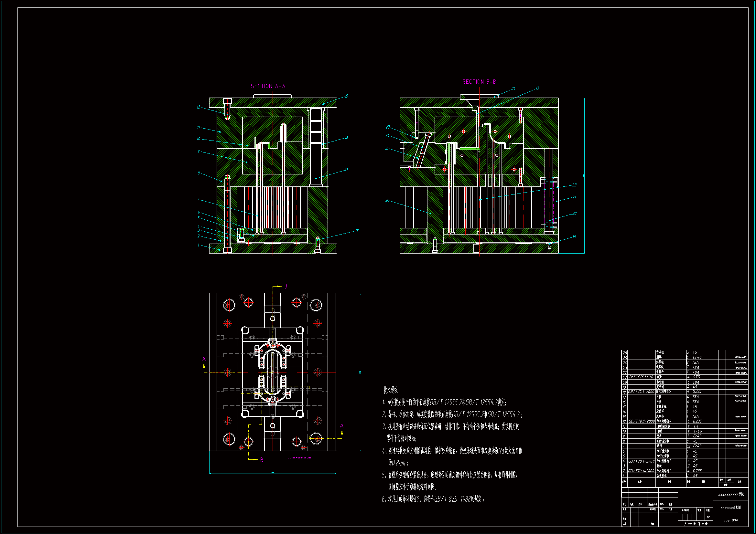
Task: Click the magenta mold base code text
Action: (x=299, y=458)
